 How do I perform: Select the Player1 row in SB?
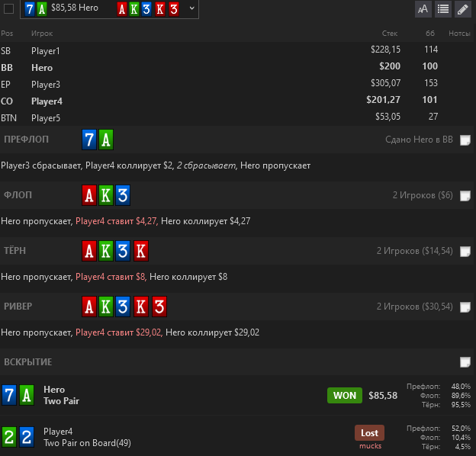[236, 50]
